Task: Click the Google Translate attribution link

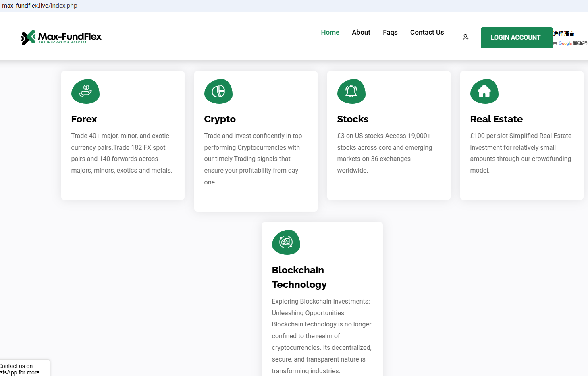Action: coord(565,43)
